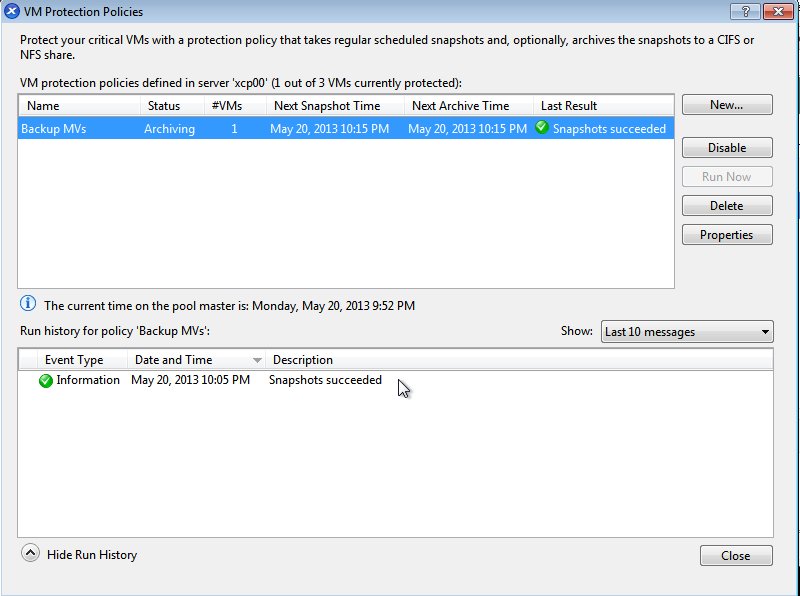Click the VM count cell '1' of Backup MVs
Image resolution: width=800 pixels, height=596 pixels.
click(234, 129)
